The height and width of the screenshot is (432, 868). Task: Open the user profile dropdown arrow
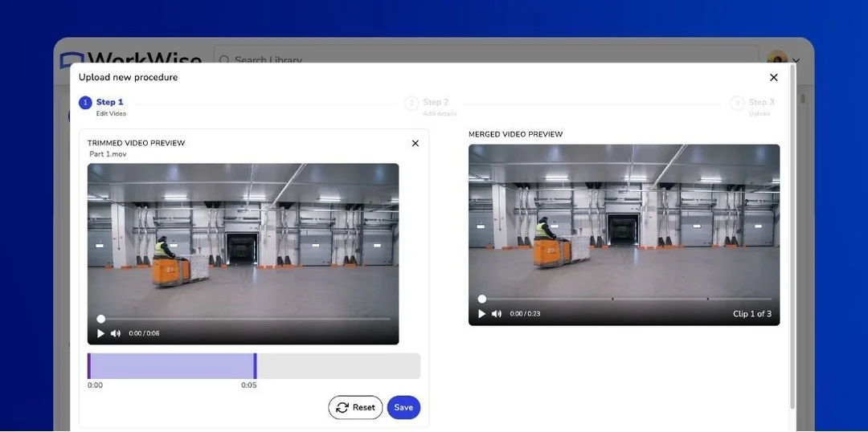point(796,61)
